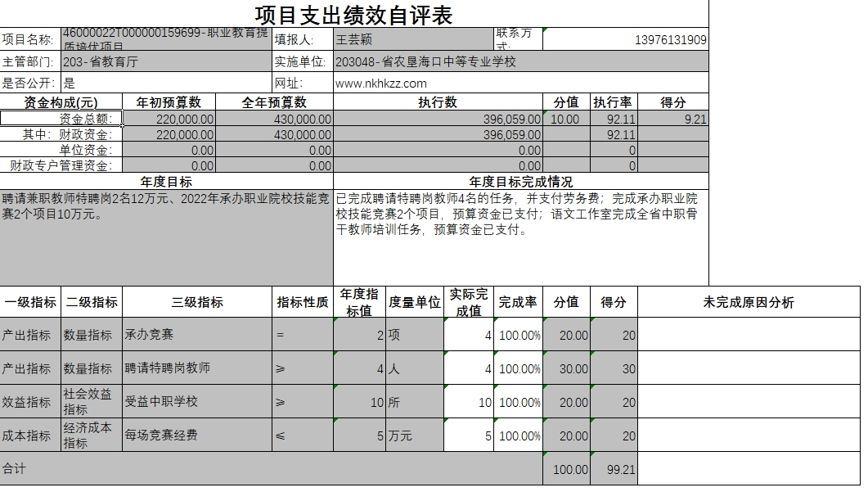Viewport: 868px width, 492px height.
Task: Select the 单位资金 row label
Action: (61, 150)
